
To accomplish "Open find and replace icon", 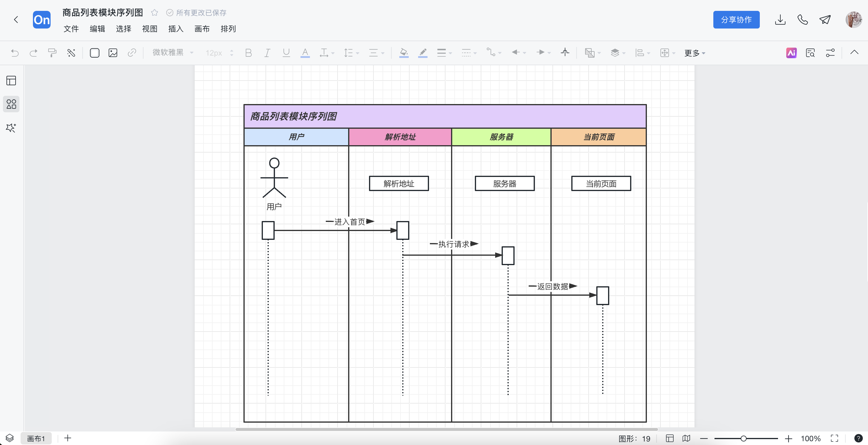I will pos(810,53).
